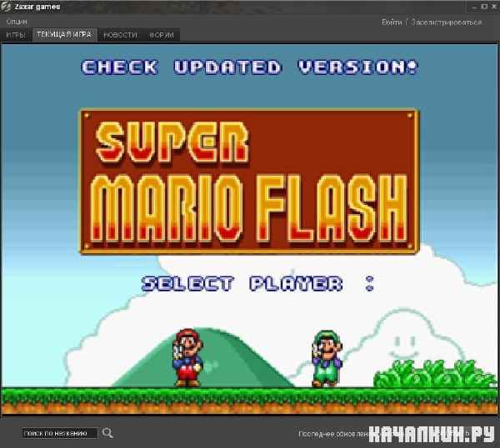This screenshot has height=448, width=500.
Task: Switch to the Игры tab
Action: pyautogui.click(x=16, y=35)
